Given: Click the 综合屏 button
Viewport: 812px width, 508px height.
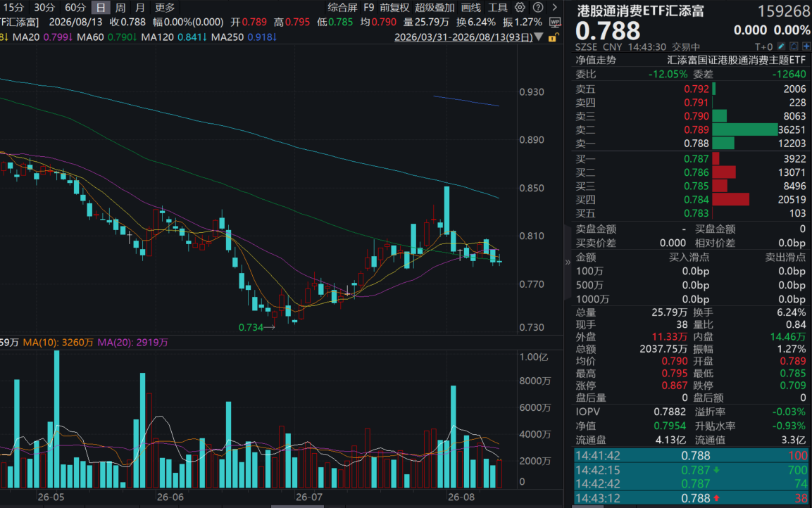Looking at the screenshot, I should click(x=342, y=7).
